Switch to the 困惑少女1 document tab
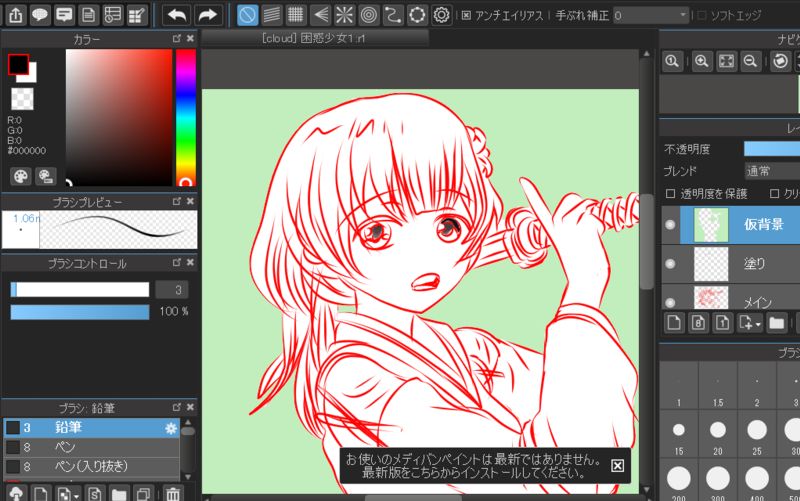Image resolution: width=800 pixels, height=501 pixels. pyautogui.click(x=314, y=38)
